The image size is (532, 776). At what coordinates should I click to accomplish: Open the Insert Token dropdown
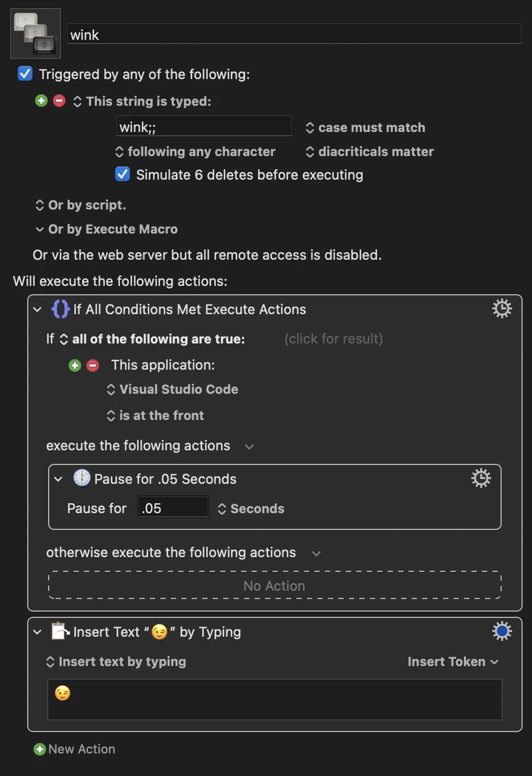[x=452, y=661]
